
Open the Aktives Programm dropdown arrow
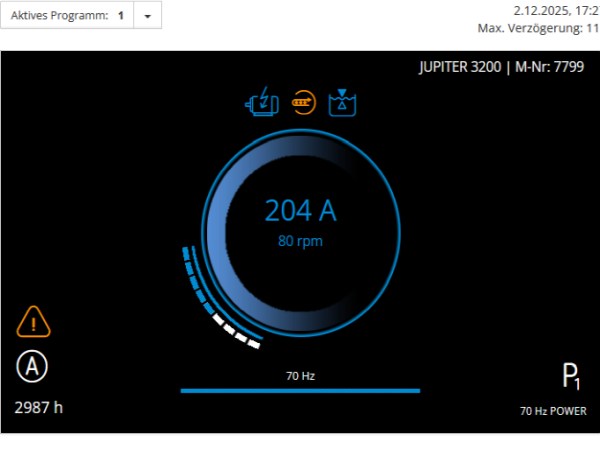click(147, 17)
